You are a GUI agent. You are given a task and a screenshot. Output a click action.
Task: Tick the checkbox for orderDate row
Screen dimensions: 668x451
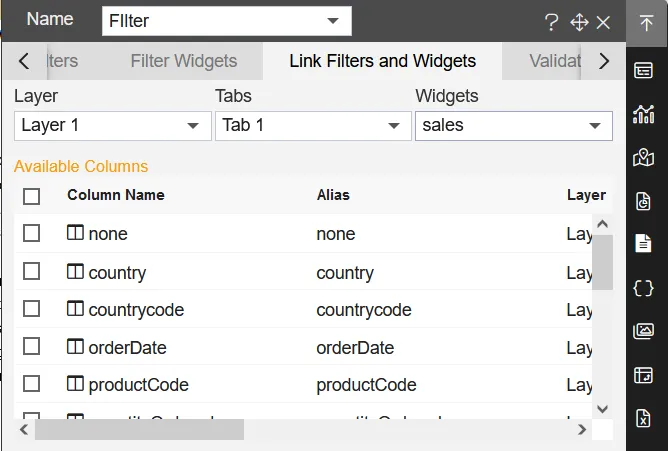(x=32, y=347)
